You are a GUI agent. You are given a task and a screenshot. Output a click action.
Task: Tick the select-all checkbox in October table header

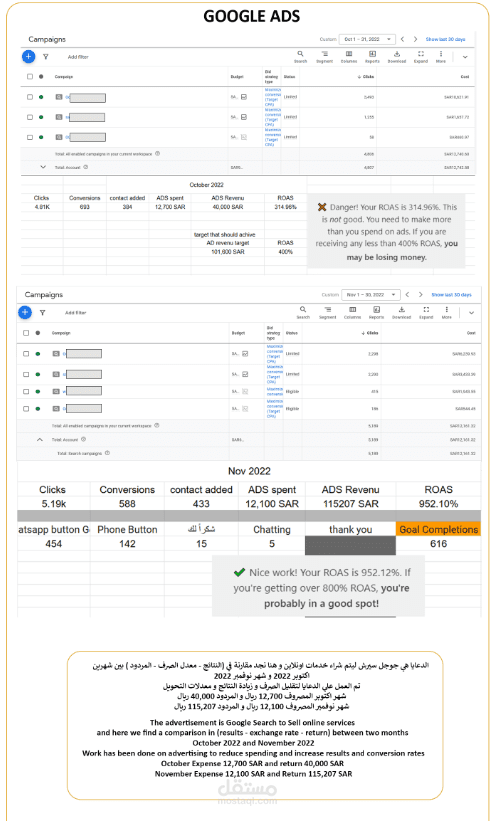(x=30, y=77)
